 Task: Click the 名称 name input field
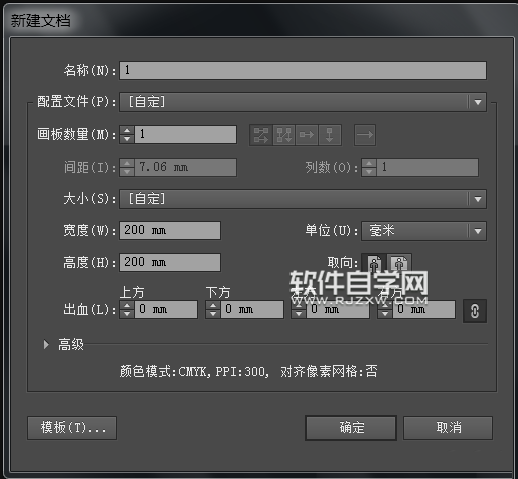pos(303,70)
